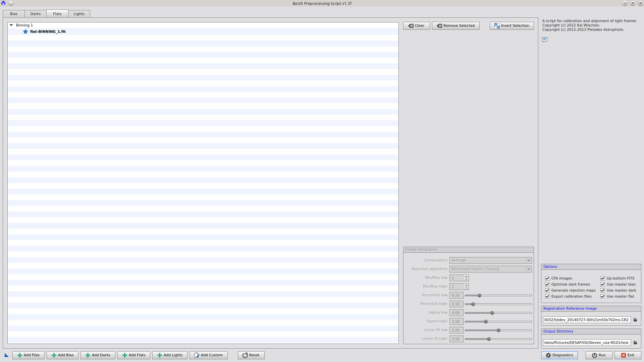Click the blue star icon beside flat-BINNING_1.fit

click(25, 32)
